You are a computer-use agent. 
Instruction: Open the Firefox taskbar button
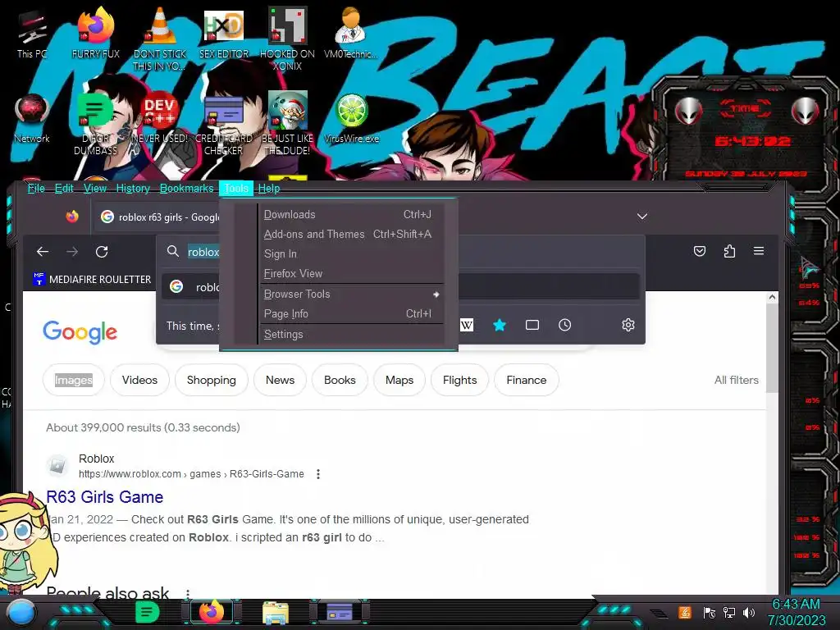click(x=211, y=612)
